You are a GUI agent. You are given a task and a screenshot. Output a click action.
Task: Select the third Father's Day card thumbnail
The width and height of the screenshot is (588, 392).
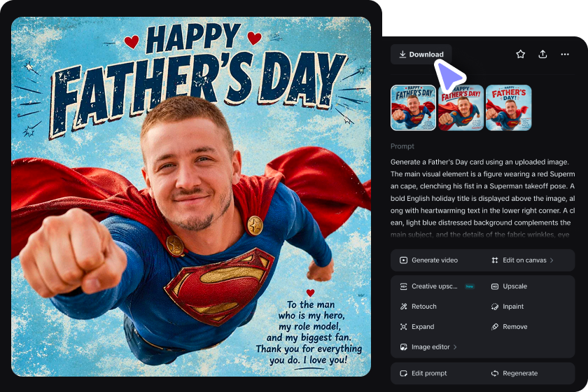[508, 108]
